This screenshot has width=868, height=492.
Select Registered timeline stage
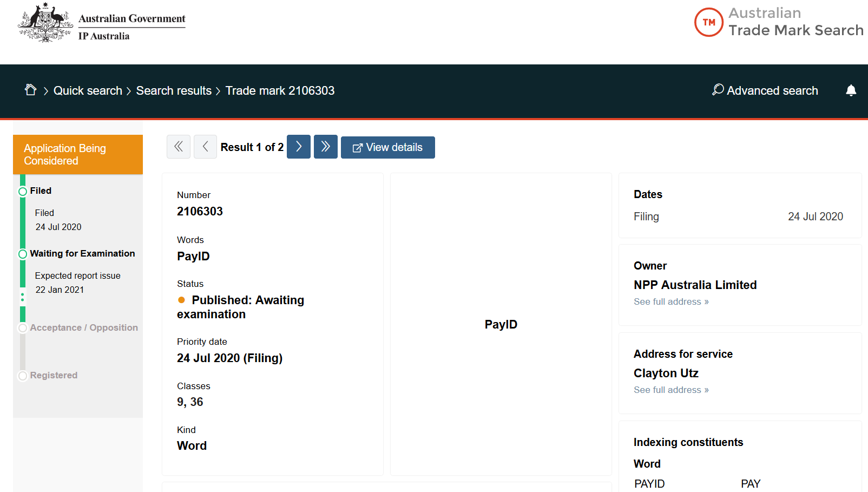[x=54, y=375]
